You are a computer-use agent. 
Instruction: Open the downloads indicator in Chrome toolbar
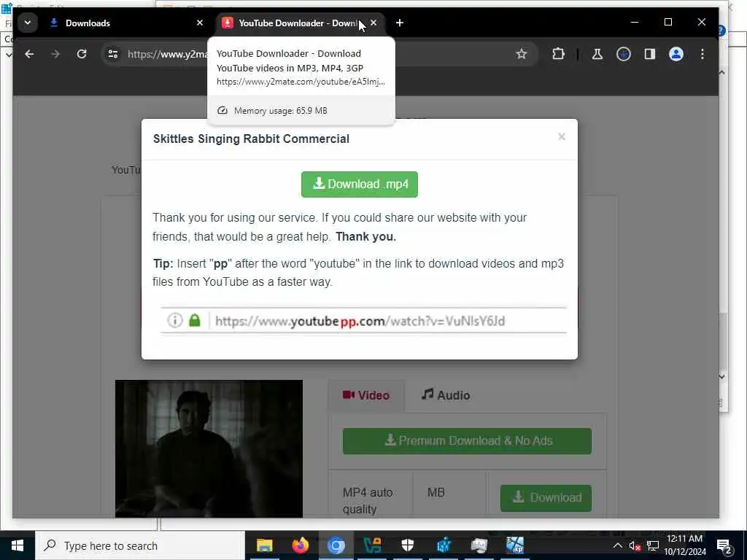coord(623,54)
